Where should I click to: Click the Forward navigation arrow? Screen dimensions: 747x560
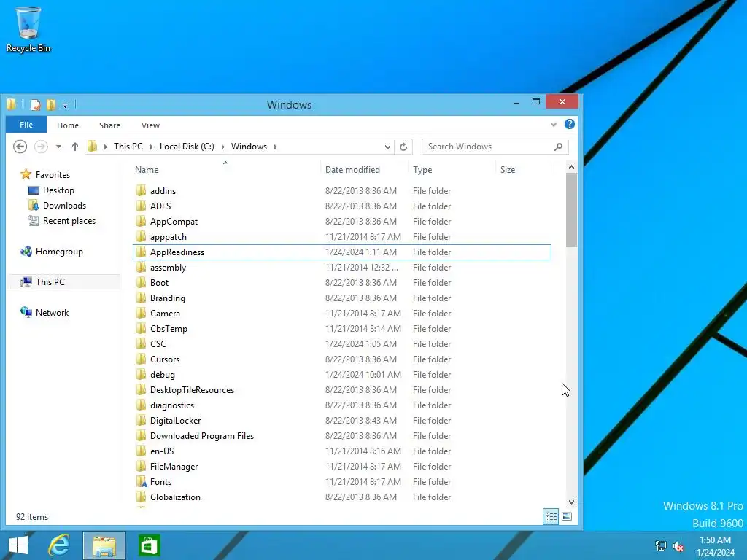point(41,146)
